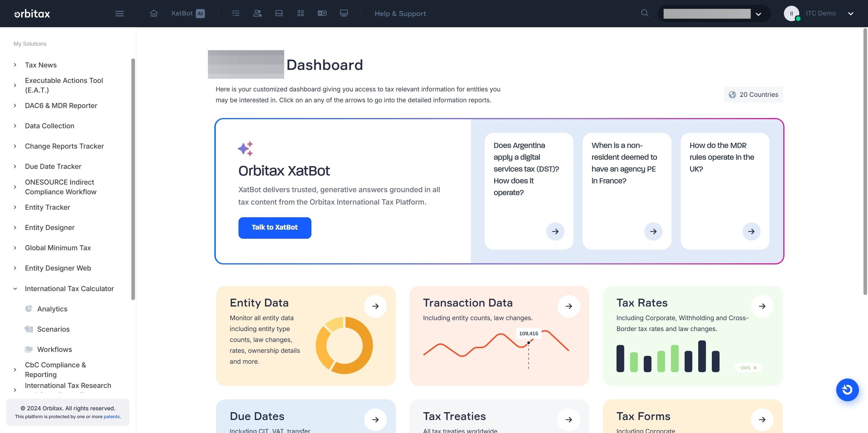Click the Entity Data card title
This screenshot has height=433, width=868.
[259, 303]
